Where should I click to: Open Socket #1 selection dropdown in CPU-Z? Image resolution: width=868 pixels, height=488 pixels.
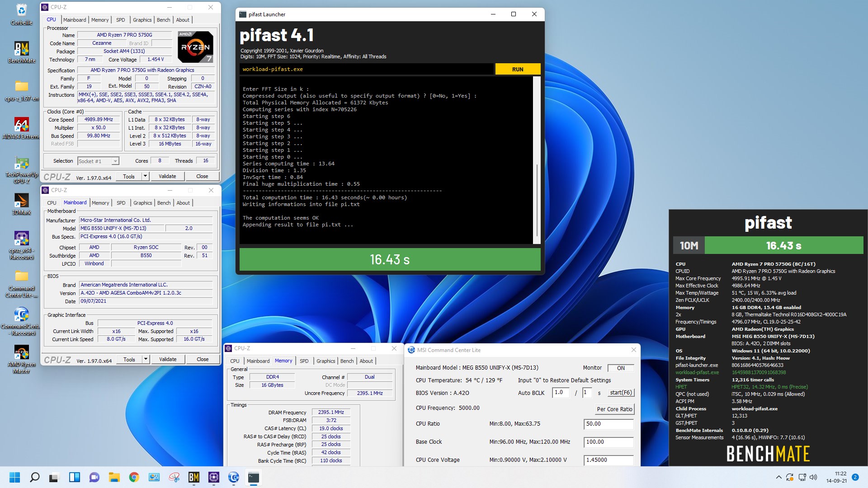pyautogui.click(x=98, y=161)
